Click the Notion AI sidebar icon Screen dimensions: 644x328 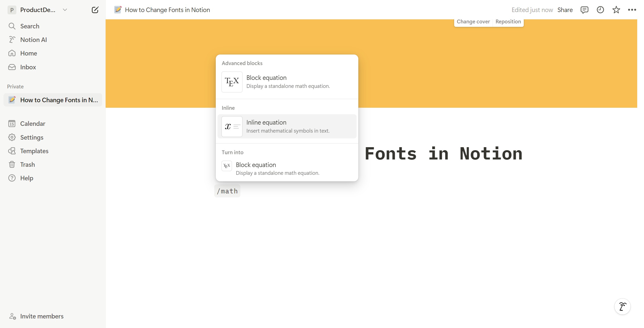click(12, 40)
